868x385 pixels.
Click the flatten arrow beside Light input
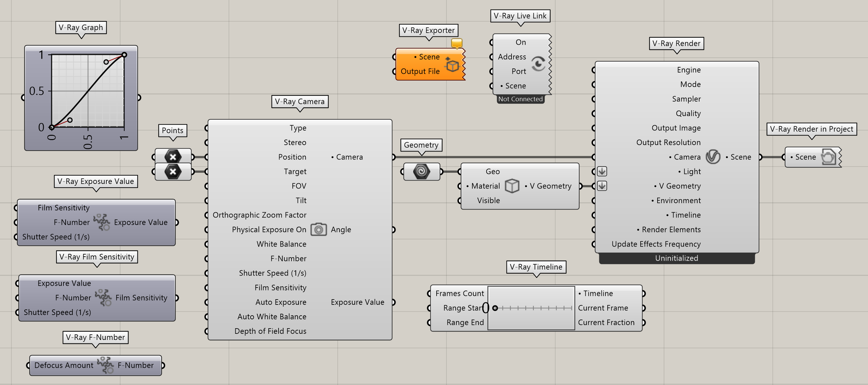pos(602,172)
